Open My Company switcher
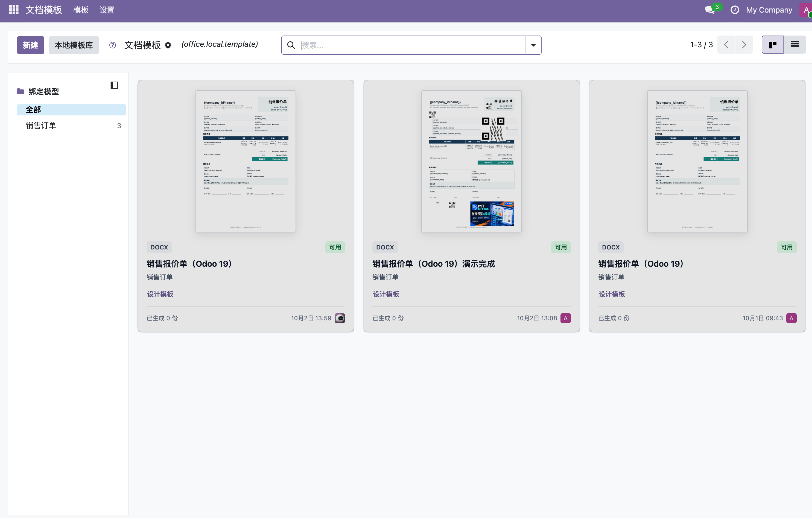The image size is (812, 518). [x=769, y=10]
